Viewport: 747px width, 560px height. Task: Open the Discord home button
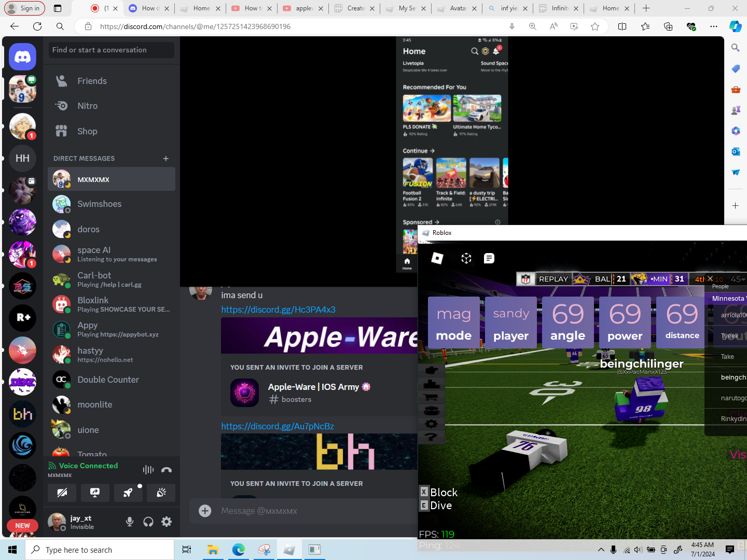click(x=22, y=57)
